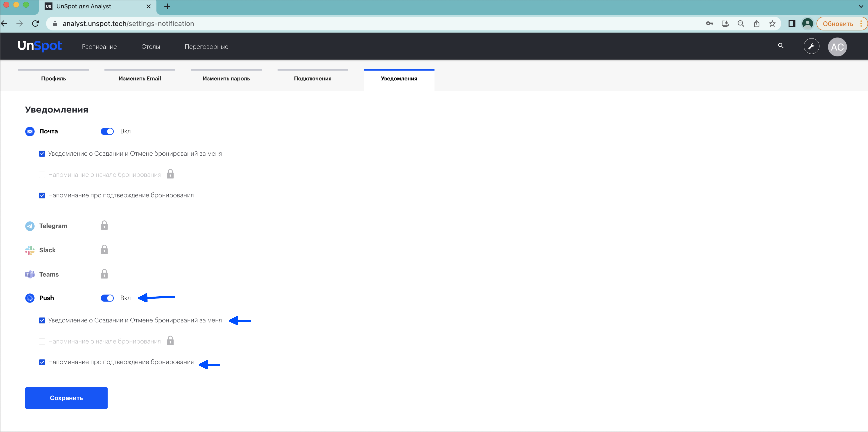This screenshot has height=432, width=868.
Task: Turn off the Почта notifications toggle
Action: [107, 131]
